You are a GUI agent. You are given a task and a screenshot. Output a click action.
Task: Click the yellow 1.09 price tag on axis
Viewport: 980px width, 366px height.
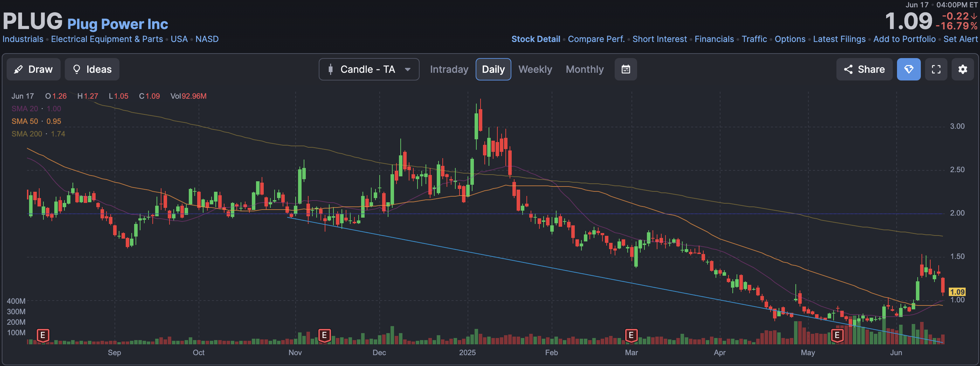pos(957,292)
